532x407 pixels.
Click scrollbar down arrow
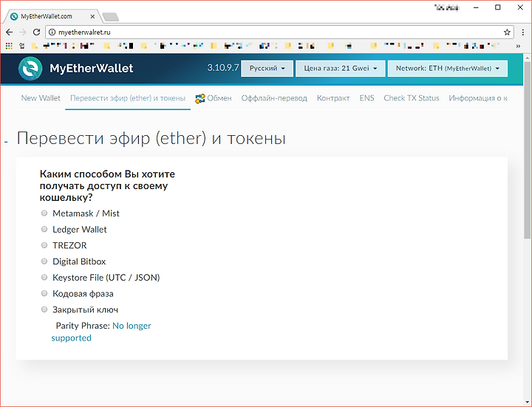click(528, 403)
